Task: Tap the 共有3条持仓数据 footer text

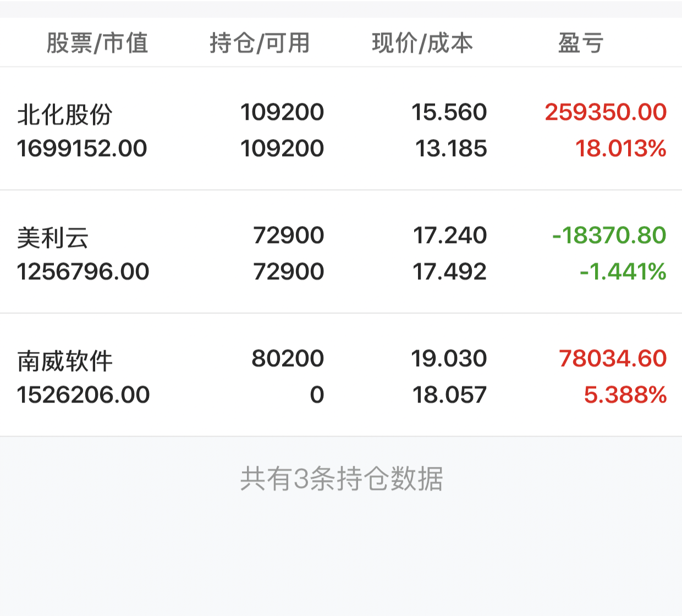Action: [342, 479]
